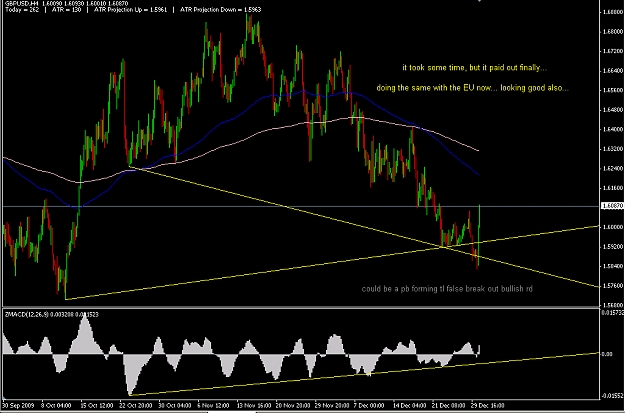Click the 1.58400 price scale label
Viewport: 625px width, 413px height.
613,266
